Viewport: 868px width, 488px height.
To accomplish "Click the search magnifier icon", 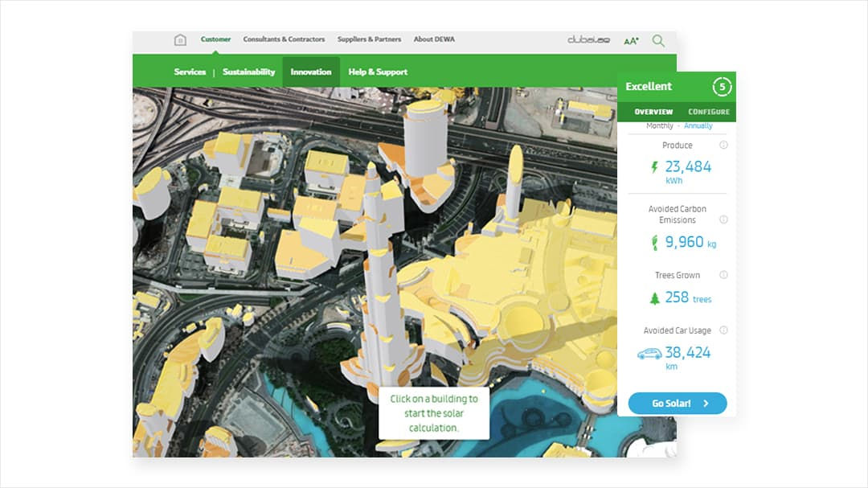I will click(x=657, y=39).
